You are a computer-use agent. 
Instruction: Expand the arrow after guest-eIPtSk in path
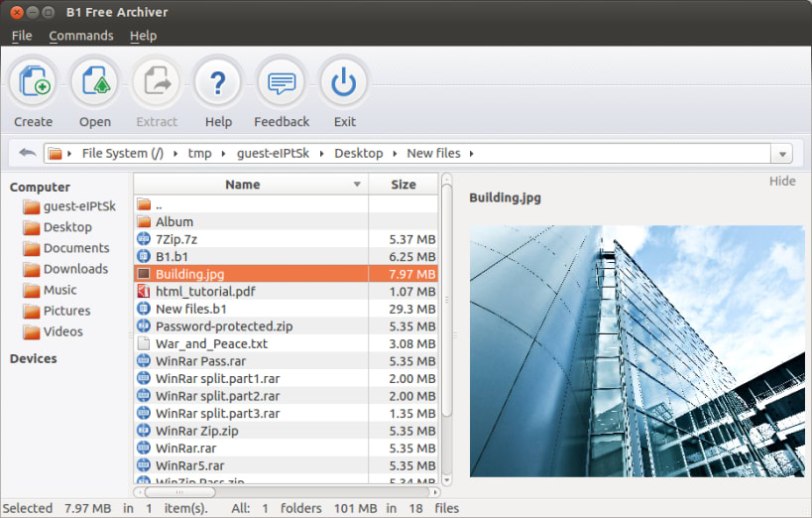(x=321, y=154)
